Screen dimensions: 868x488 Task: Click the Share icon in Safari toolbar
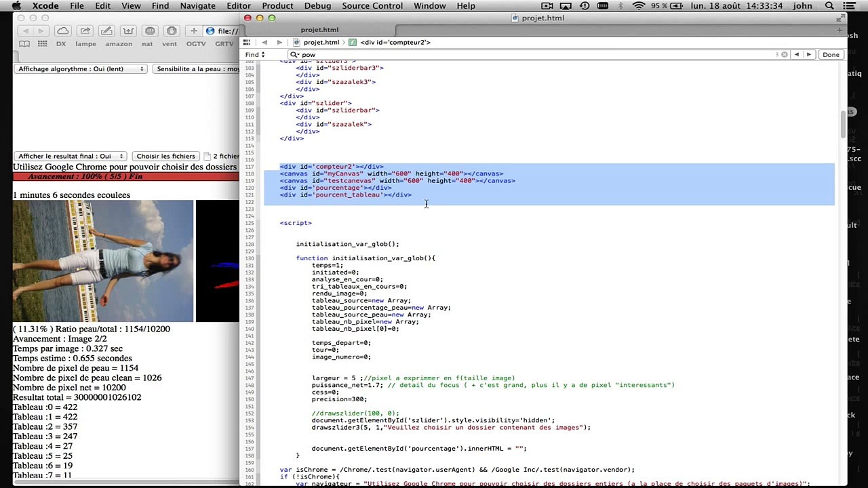tap(85, 31)
